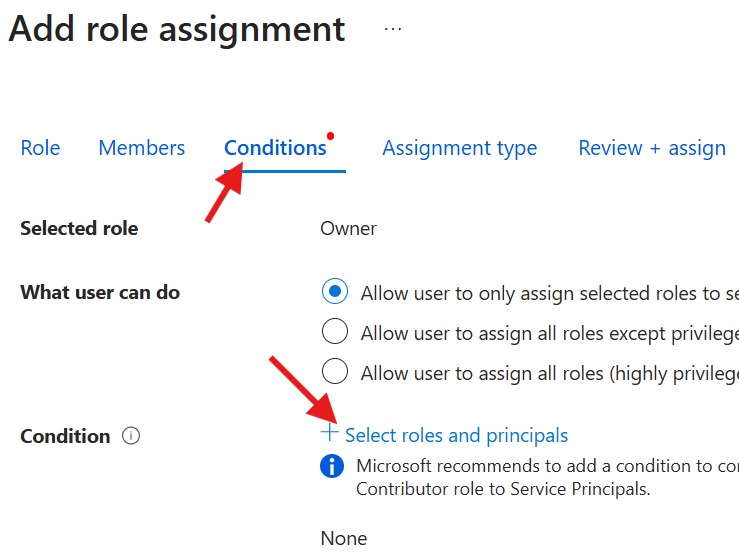
Task: Click the 'None' condition value text
Action: (344, 538)
